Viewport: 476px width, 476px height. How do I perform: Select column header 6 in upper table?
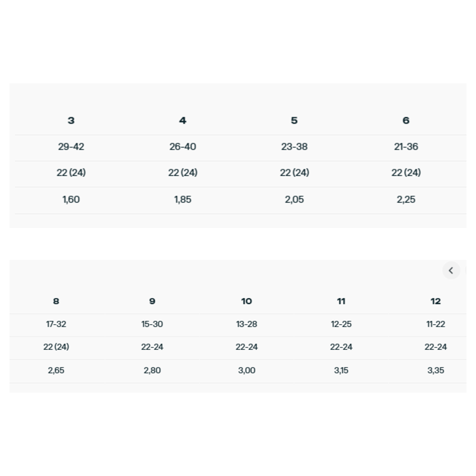tap(406, 120)
